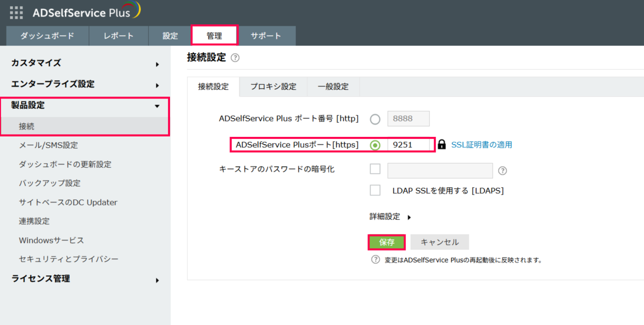Click the keystore password input field
The width and height of the screenshot is (644, 325).
click(x=440, y=171)
